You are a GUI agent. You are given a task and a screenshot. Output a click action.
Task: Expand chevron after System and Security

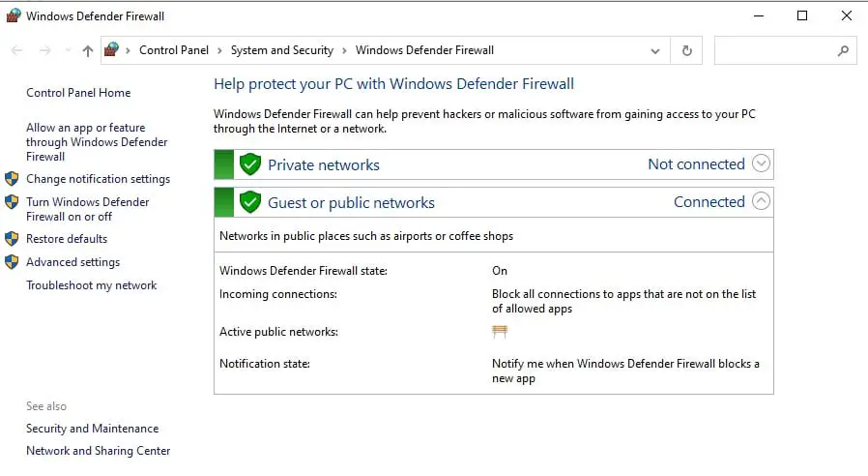[x=344, y=50]
